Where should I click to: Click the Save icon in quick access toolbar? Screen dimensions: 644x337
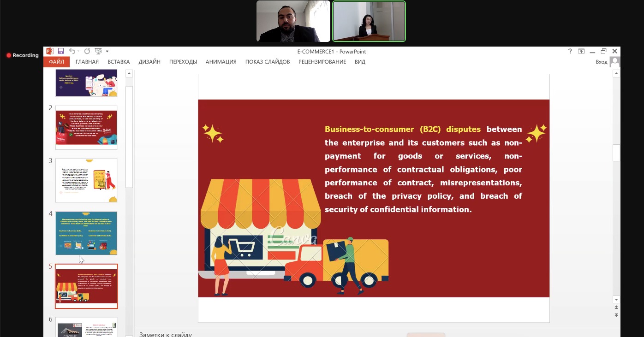61,51
